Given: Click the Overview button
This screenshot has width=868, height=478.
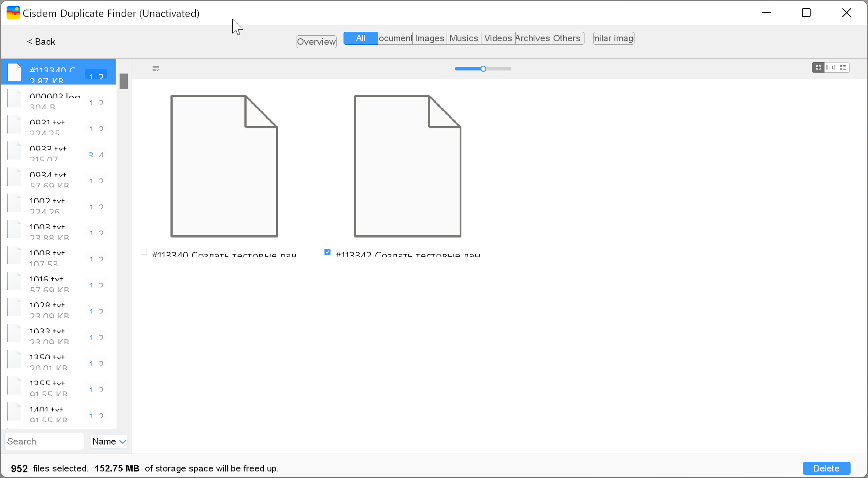Looking at the screenshot, I should pos(316,42).
